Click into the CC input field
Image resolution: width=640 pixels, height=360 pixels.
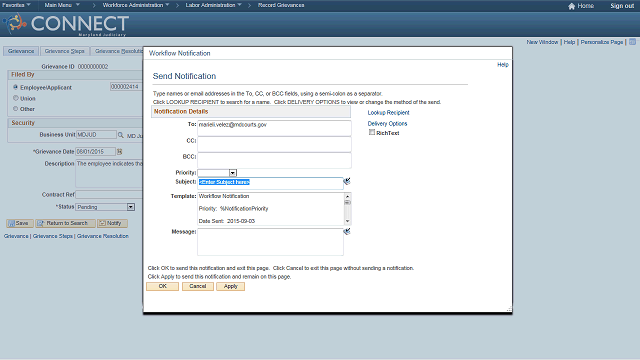pos(274,144)
